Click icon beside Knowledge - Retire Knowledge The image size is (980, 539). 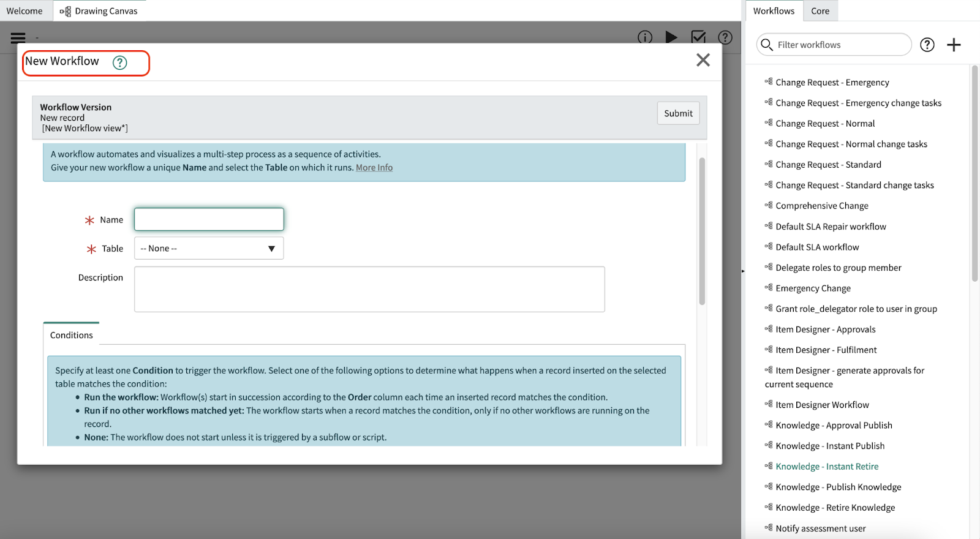click(x=769, y=507)
